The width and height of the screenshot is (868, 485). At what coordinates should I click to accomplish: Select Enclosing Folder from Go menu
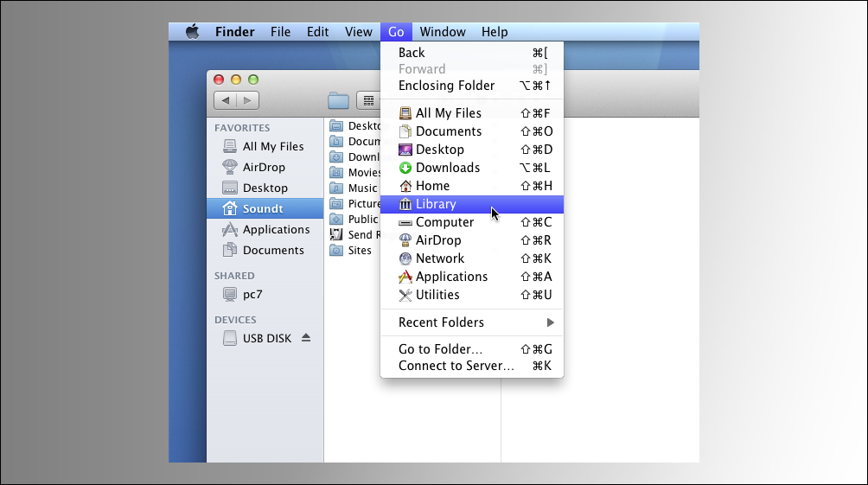(x=446, y=86)
